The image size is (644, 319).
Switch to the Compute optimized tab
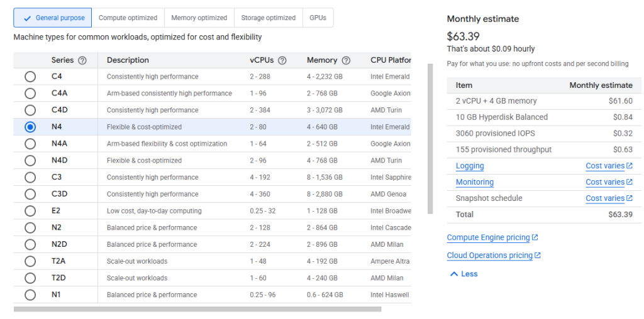pyautogui.click(x=128, y=18)
